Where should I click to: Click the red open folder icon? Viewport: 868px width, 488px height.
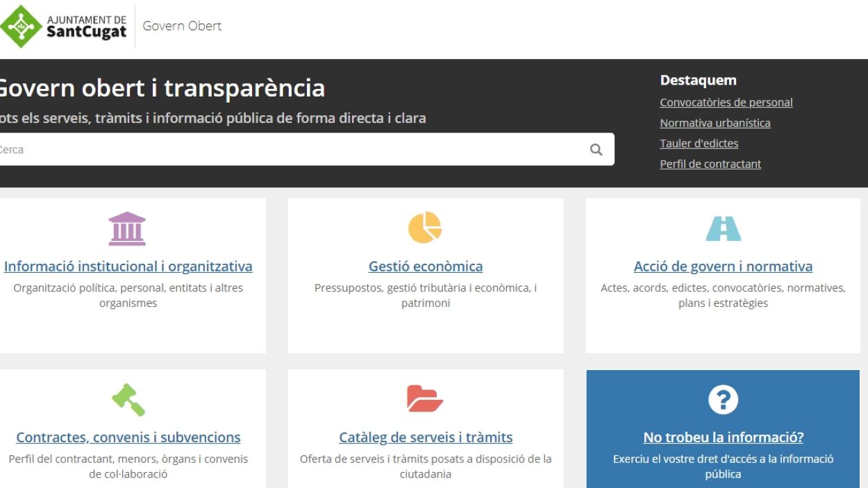[425, 399]
